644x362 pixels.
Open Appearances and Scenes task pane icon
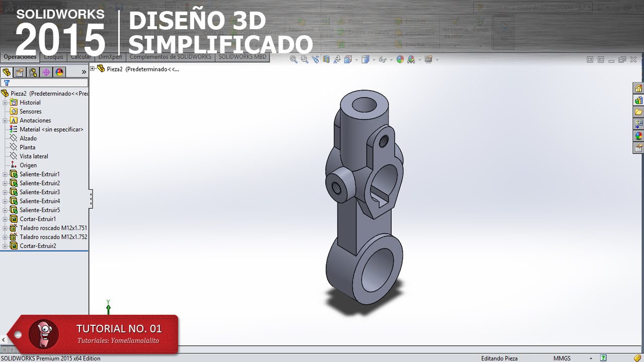(x=638, y=136)
